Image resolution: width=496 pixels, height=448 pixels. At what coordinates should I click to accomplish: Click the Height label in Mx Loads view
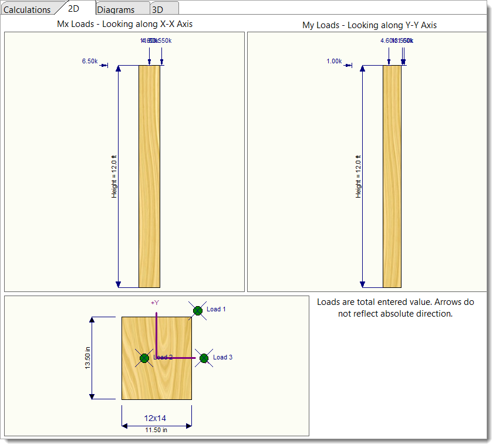[114, 176]
